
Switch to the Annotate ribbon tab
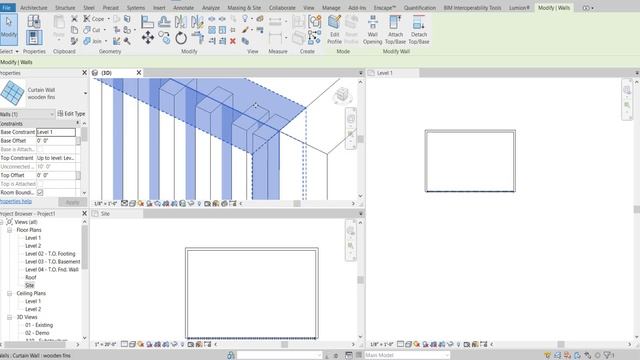coord(183,8)
